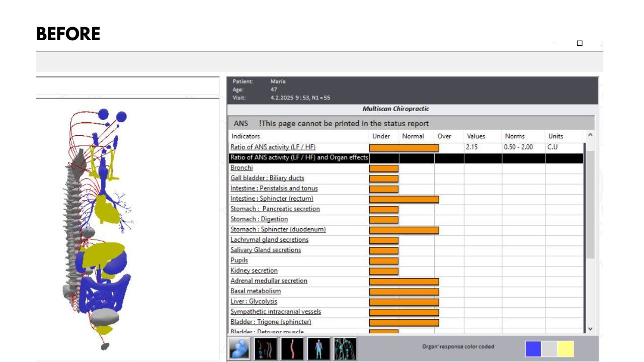Click the 'C.U' units cell
Viewport: 644px width, 362px height.
tap(552, 147)
